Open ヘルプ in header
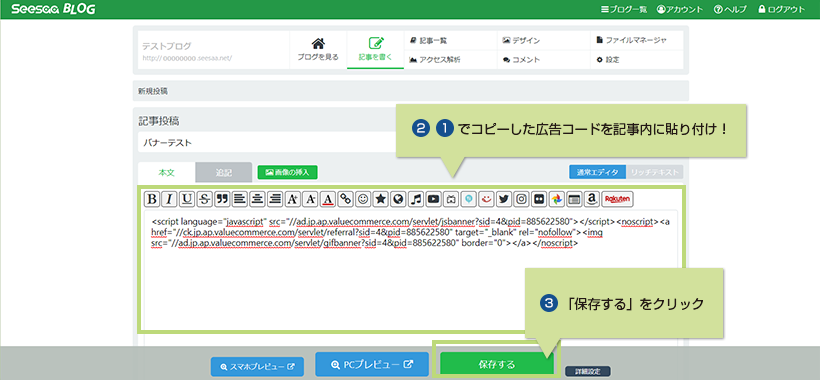Screen dimensions: 820x380 point(730,9)
